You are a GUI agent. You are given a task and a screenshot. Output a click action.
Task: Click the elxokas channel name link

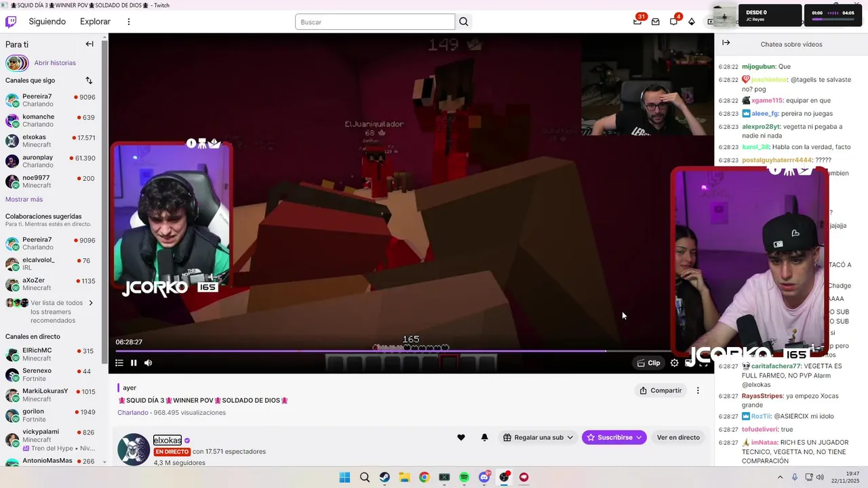click(167, 441)
